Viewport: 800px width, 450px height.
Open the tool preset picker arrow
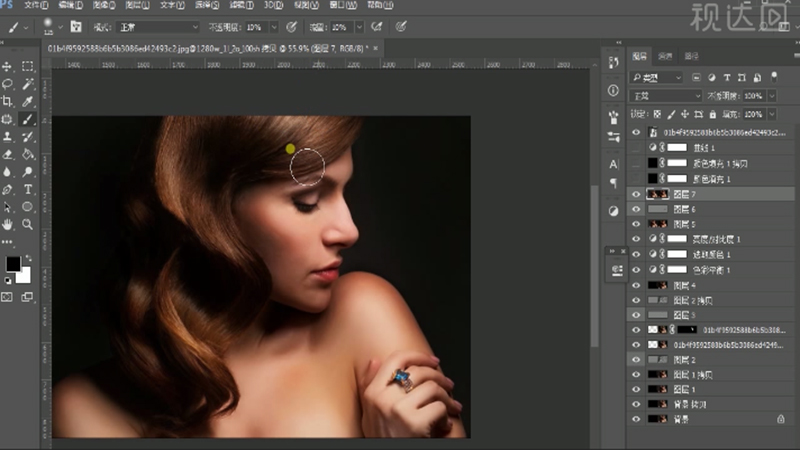point(26,27)
